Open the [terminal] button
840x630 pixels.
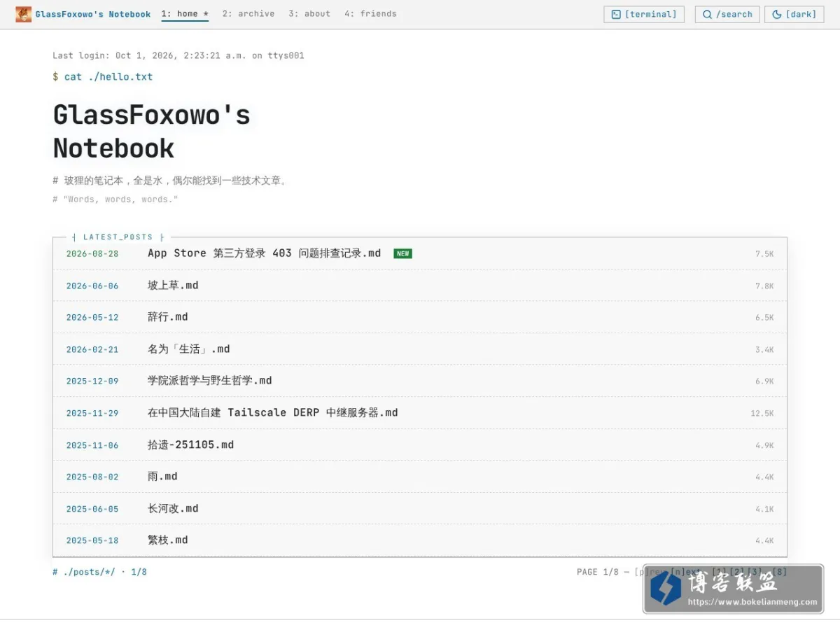(x=644, y=14)
